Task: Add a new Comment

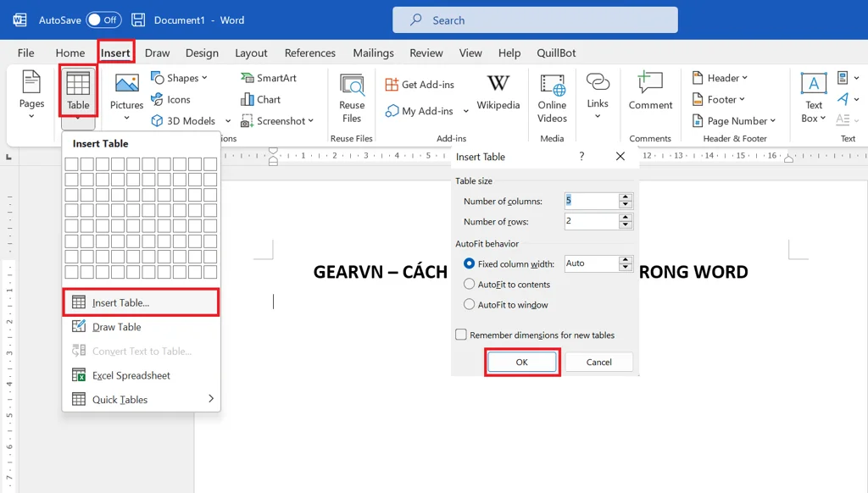Action: point(650,91)
